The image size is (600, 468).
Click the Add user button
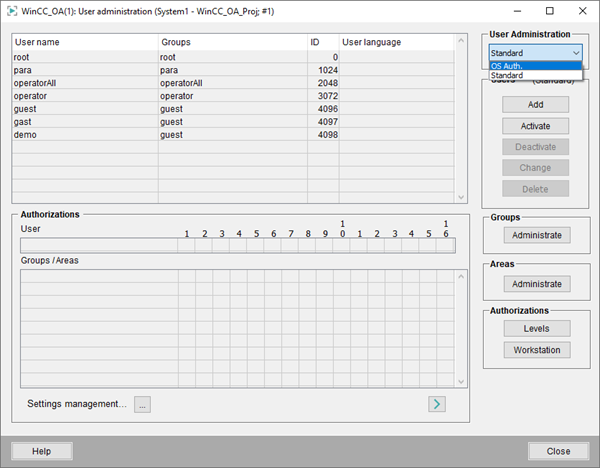(x=535, y=105)
